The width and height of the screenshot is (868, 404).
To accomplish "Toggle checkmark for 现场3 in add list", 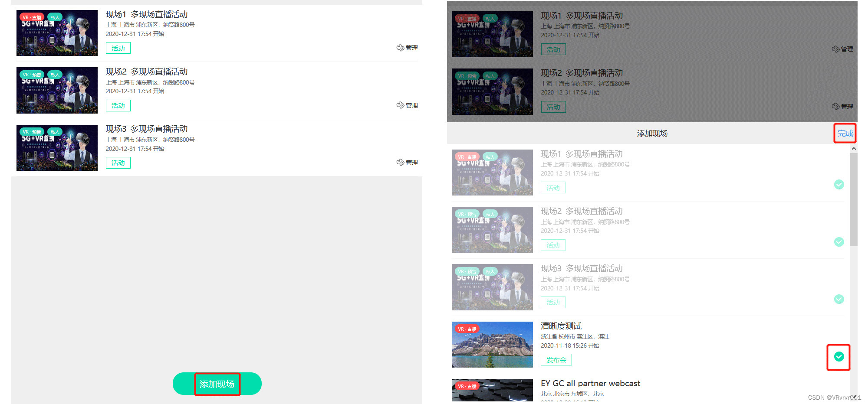I will tap(839, 299).
